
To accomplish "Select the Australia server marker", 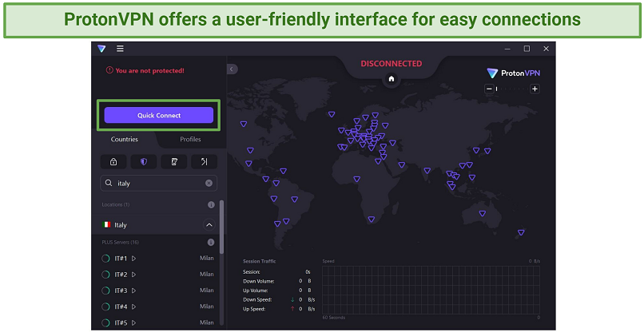I will [x=482, y=213].
